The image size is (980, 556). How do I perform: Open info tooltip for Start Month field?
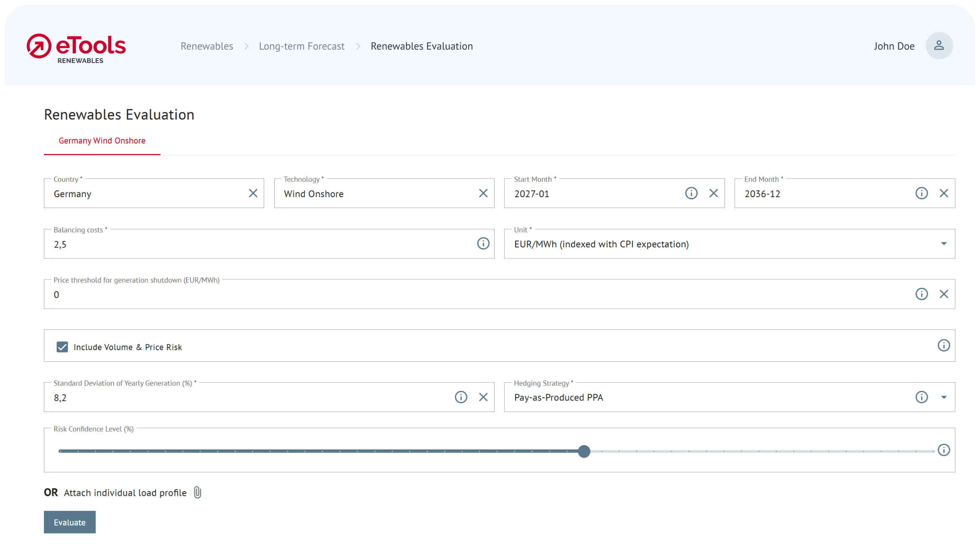click(691, 193)
